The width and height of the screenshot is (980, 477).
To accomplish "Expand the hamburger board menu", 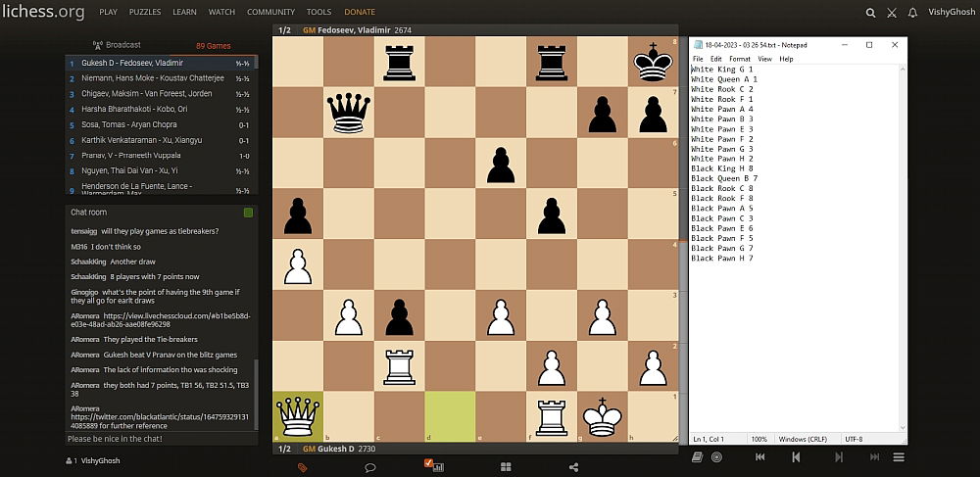I will click(899, 457).
